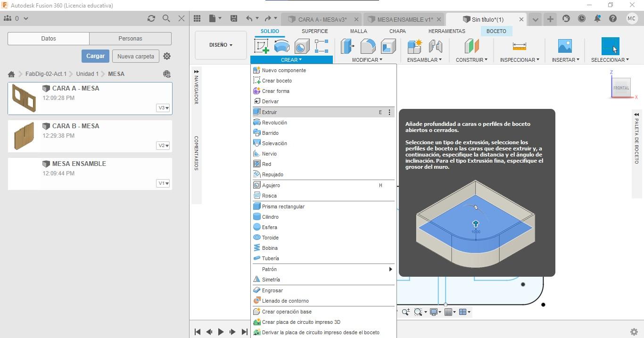Open the document tabs list chevron

535,19
